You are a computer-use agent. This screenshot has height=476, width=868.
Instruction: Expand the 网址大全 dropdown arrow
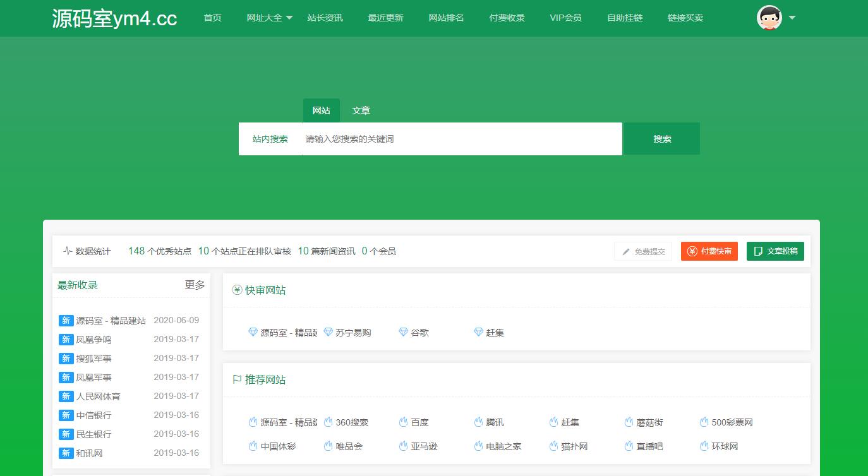coord(289,18)
